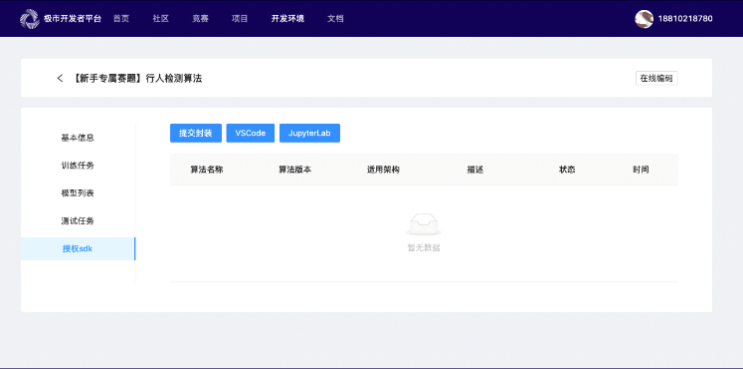The width and height of the screenshot is (743, 369).
Task: Click the 暂无数据 empty state text
Action: [424, 248]
